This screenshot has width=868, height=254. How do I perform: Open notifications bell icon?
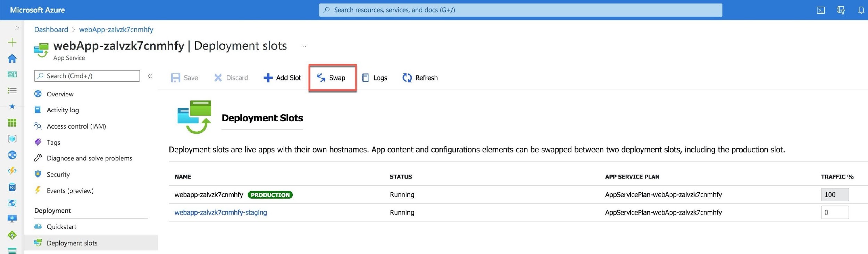tap(861, 10)
